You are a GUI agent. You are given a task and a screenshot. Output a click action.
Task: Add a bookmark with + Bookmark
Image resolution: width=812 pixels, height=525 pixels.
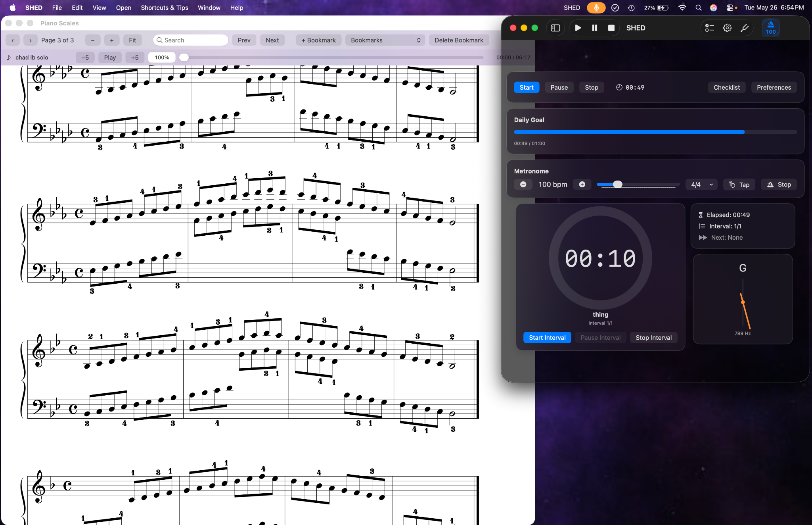[x=319, y=40]
